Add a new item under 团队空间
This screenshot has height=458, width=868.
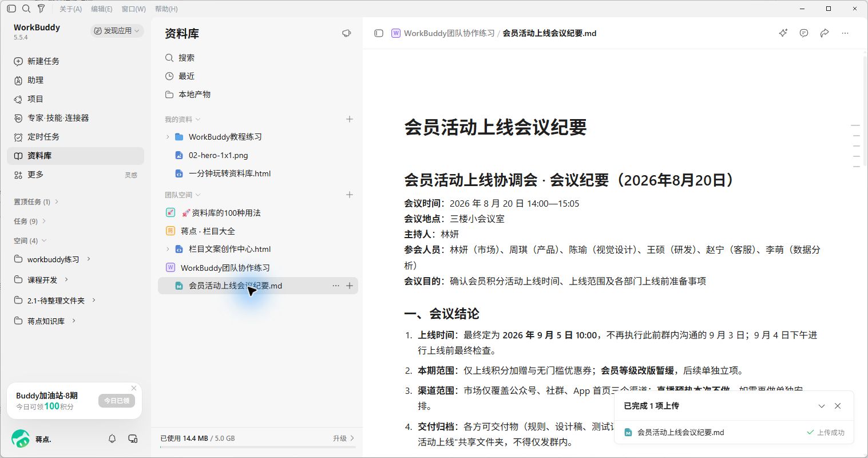350,195
